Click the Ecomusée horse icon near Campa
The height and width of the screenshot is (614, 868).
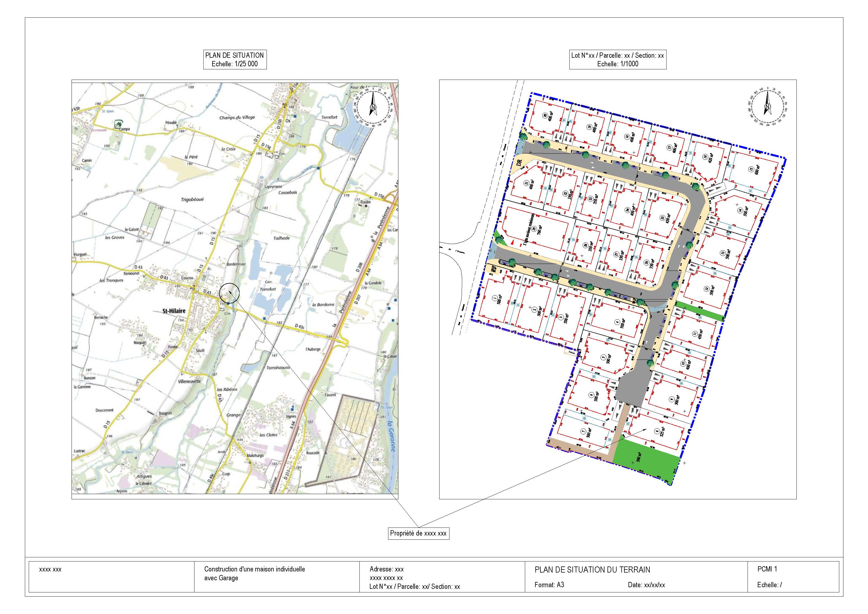pos(119,124)
